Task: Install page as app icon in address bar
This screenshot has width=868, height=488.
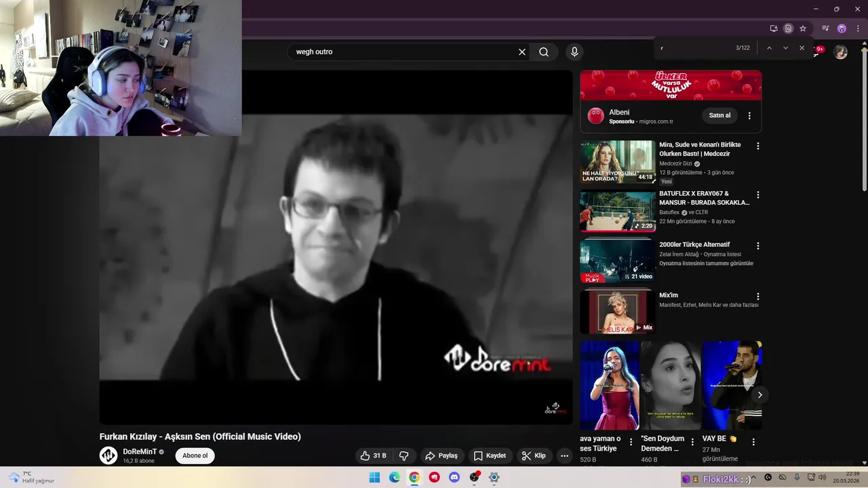Action: [x=774, y=28]
